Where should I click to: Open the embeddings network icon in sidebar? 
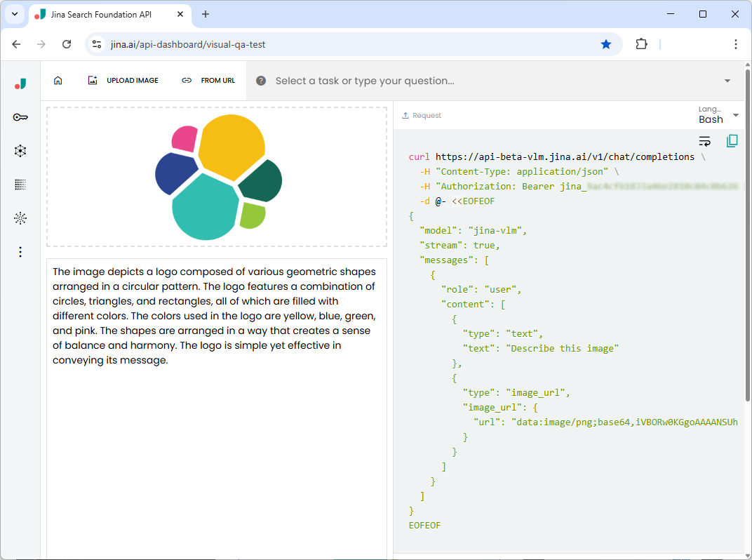click(x=20, y=150)
